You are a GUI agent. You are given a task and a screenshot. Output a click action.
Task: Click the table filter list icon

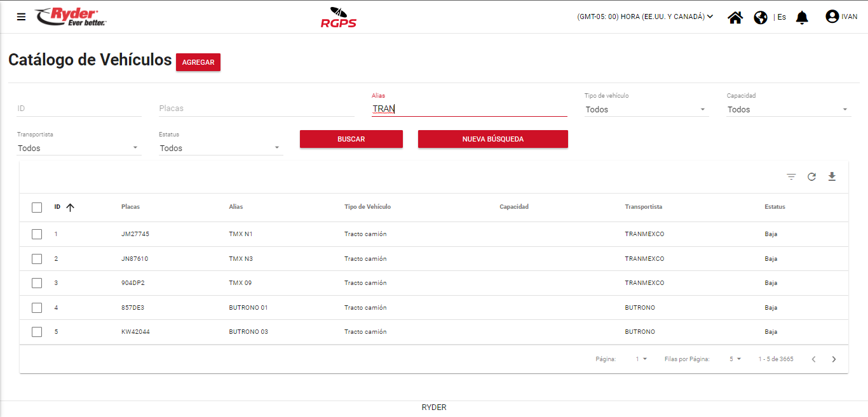pyautogui.click(x=791, y=177)
